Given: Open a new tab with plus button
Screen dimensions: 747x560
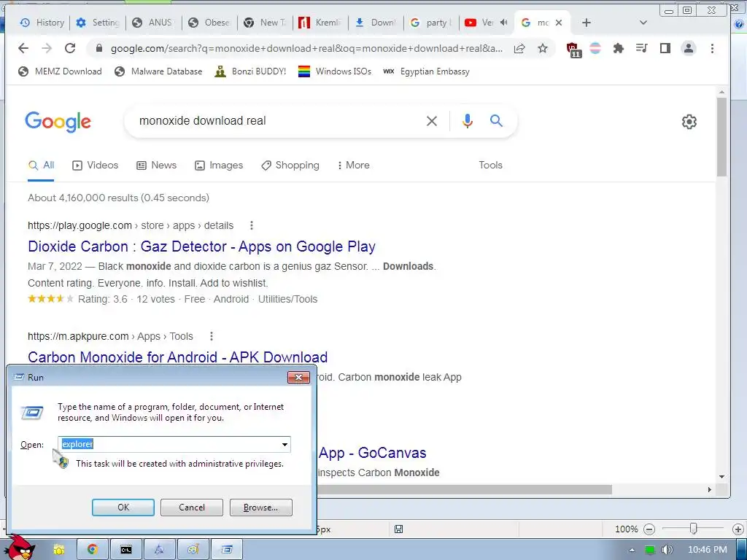Looking at the screenshot, I should click(587, 23).
